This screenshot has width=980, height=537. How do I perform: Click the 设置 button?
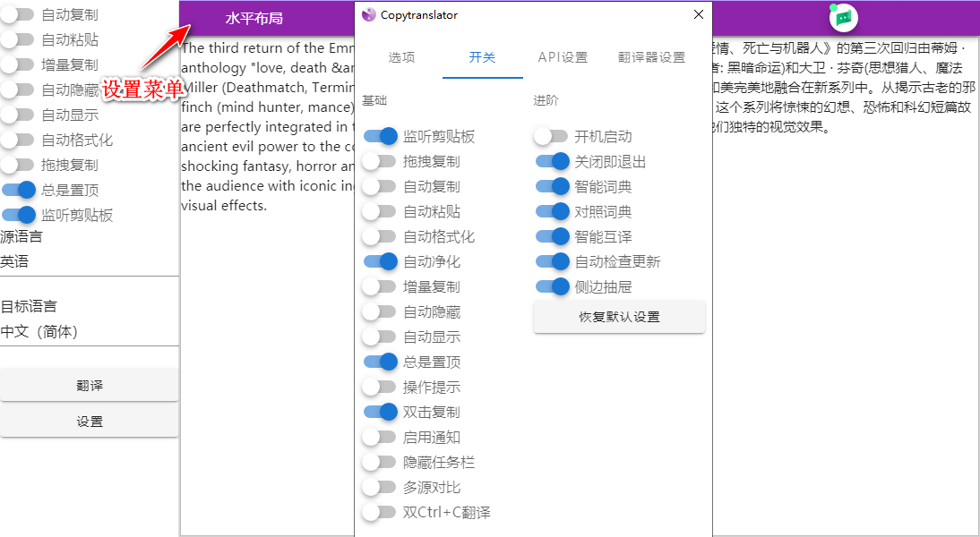pyautogui.click(x=89, y=421)
